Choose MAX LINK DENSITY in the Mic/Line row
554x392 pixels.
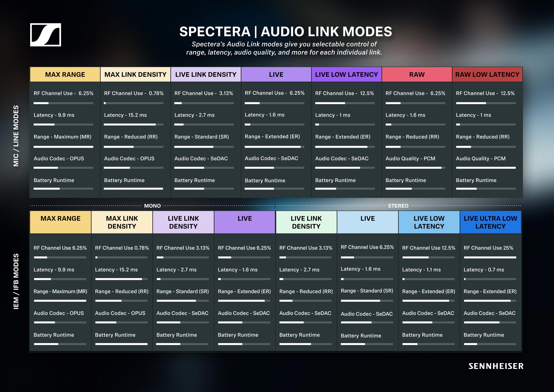click(135, 75)
